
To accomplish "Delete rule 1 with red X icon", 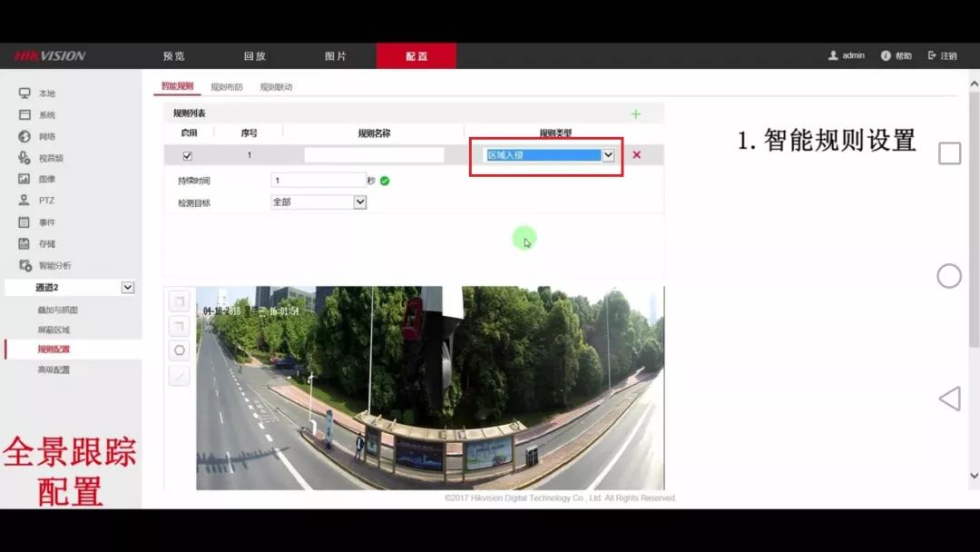I will (x=636, y=155).
